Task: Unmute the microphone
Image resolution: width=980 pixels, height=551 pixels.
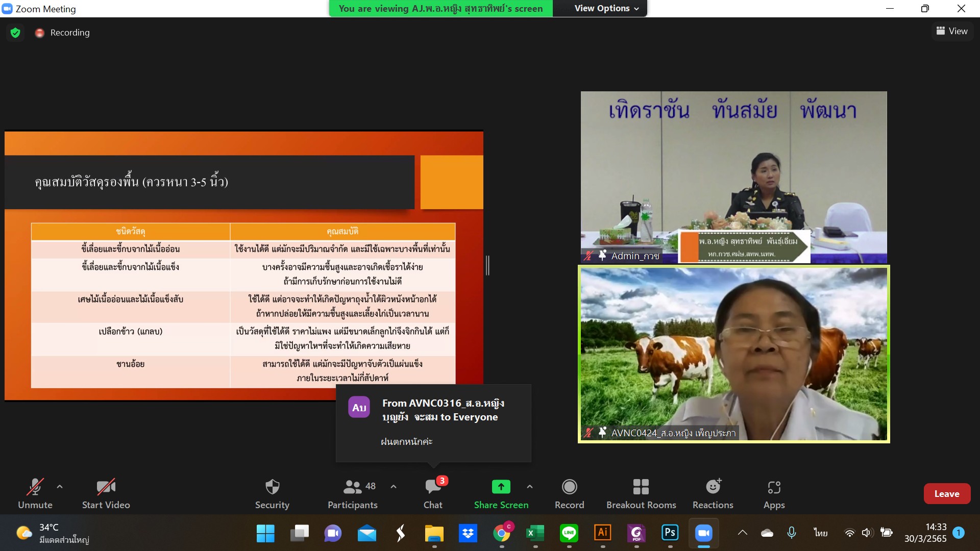Action: [35, 493]
